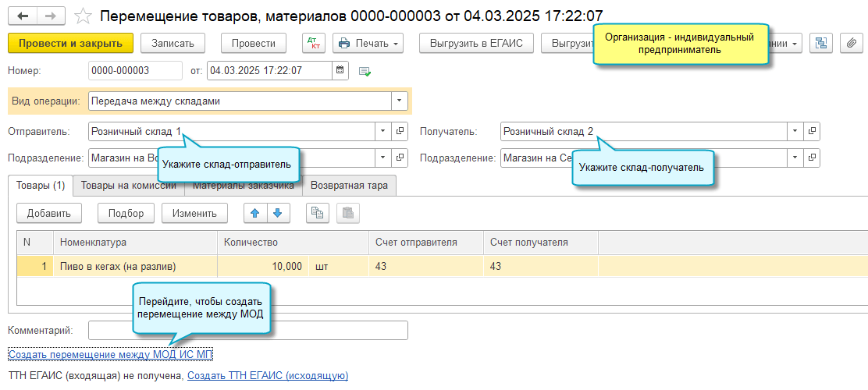Click the Количество column header

pos(293,243)
